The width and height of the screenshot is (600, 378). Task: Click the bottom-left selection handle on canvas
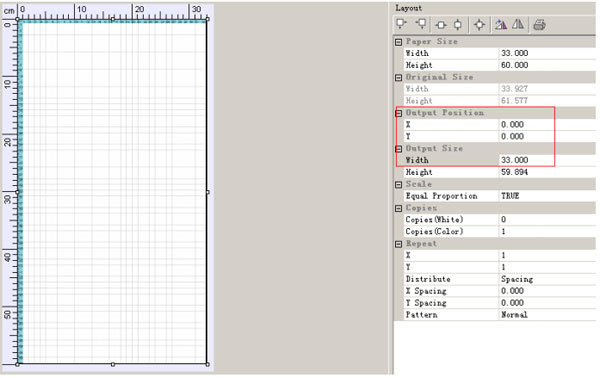point(18,364)
